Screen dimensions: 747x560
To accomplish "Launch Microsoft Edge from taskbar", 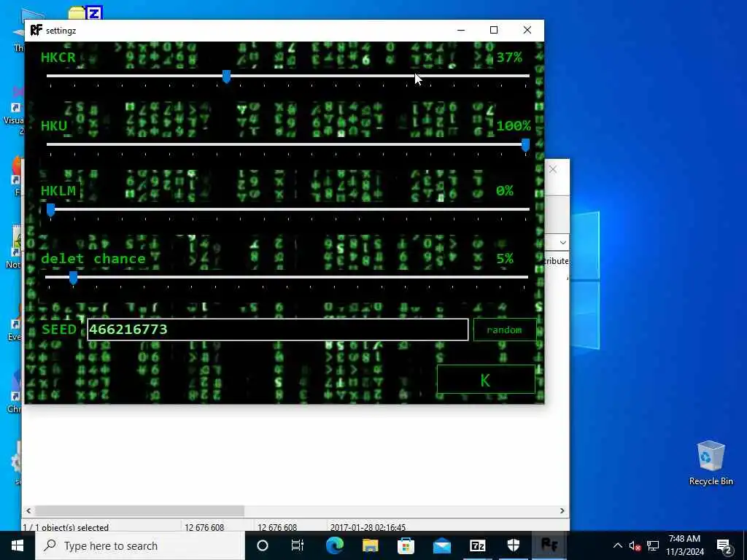I will pyautogui.click(x=334, y=545).
